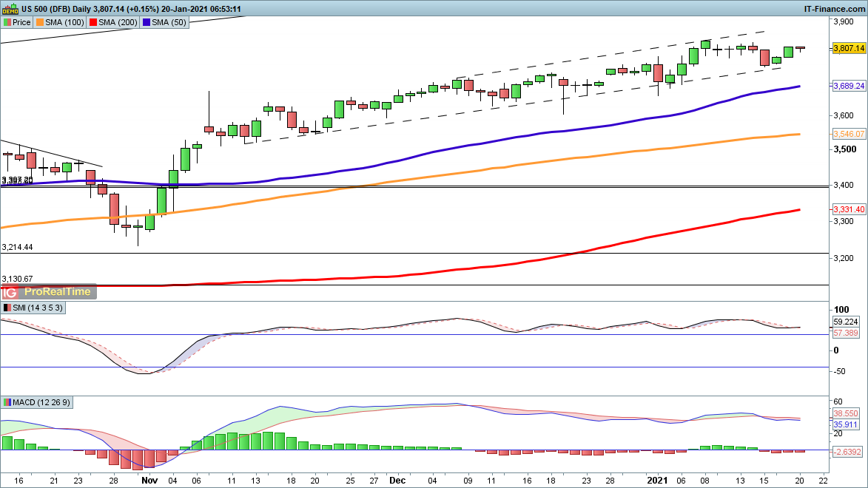Image resolution: width=868 pixels, height=488 pixels.
Task: Click the MACD indicator legend icon
Action: [7, 402]
